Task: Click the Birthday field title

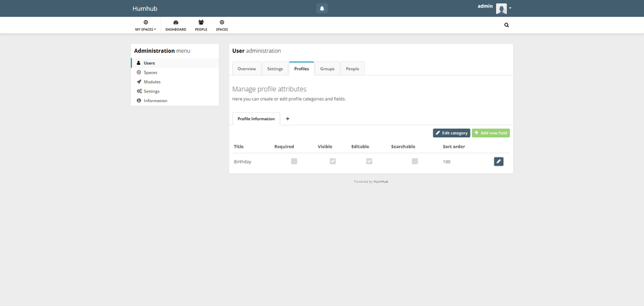Action: (x=242, y=162)
